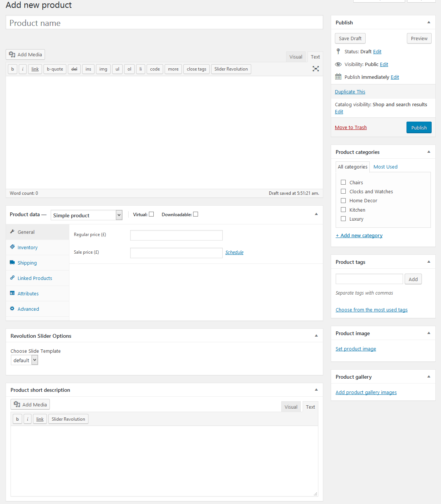Click Add Media above main editor
441x504 pixels.
pyautogui.click(x=25, y=54)
